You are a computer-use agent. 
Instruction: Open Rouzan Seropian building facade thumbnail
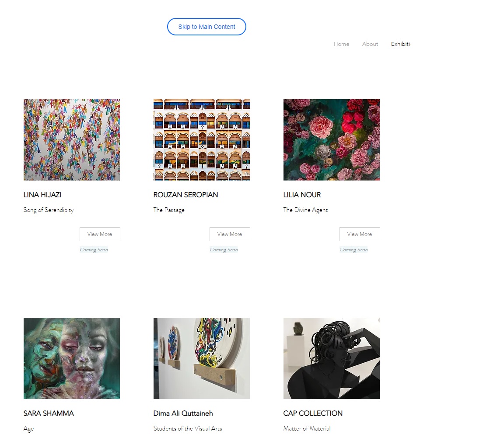coord(202,140)
